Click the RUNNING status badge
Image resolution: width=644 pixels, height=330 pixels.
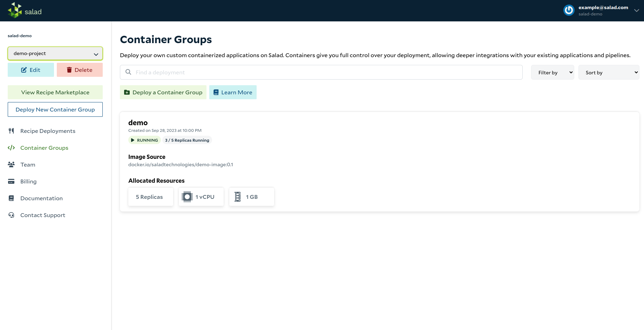tap(144, 140)
